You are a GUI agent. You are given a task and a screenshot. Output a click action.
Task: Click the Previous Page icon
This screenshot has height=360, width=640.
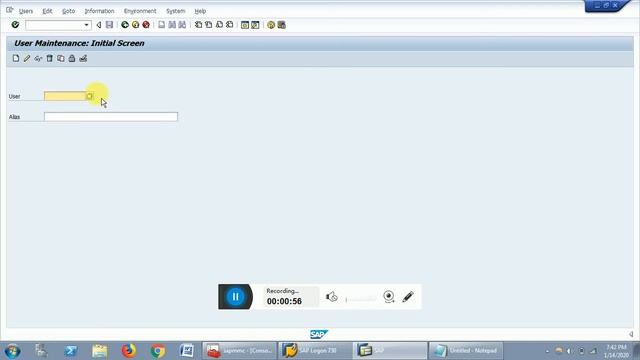(x=209, y=25)
